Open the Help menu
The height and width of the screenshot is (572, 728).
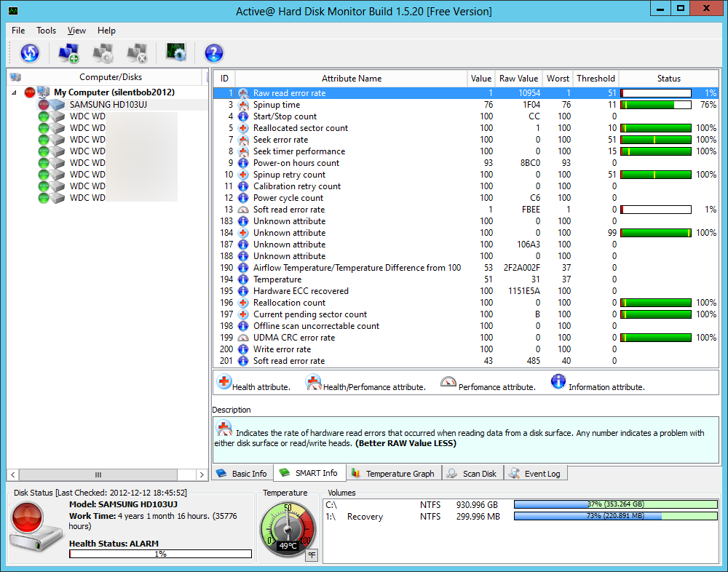106,31
